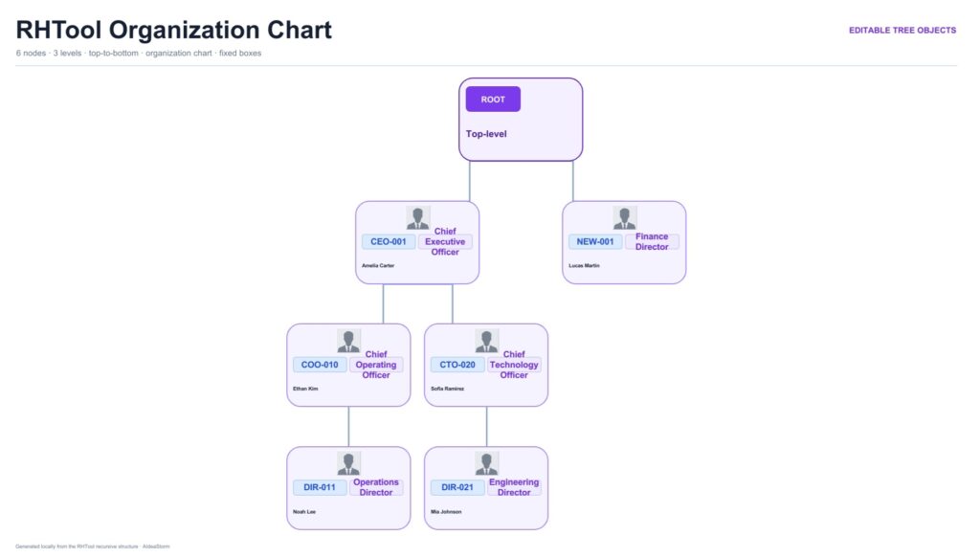Click Mia Johnson's avatar icon

click(x=486, y=463)
